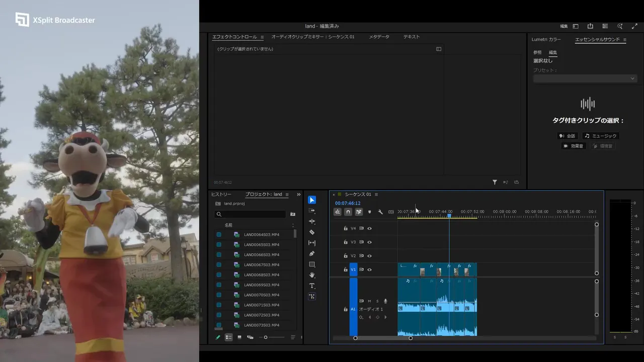Image resolution: width=644 pixels, height=362 pixels.
Task: Select the Hand tool
Action: 312,275
